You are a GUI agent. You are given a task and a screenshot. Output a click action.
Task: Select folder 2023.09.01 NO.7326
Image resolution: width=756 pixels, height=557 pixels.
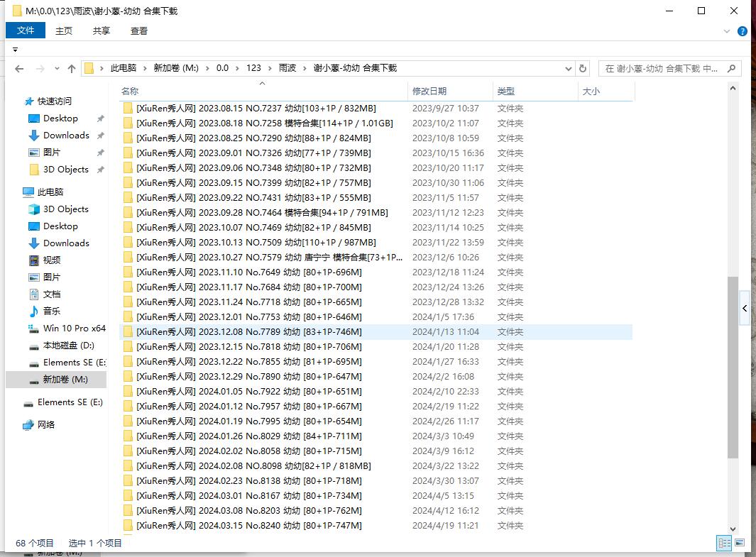coord(253,153)
